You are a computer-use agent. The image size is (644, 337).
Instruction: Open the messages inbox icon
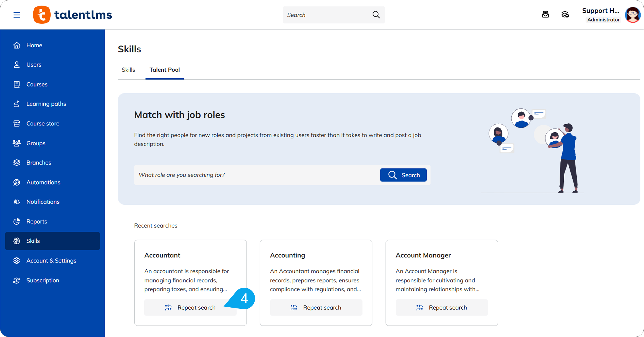[545, 15]
